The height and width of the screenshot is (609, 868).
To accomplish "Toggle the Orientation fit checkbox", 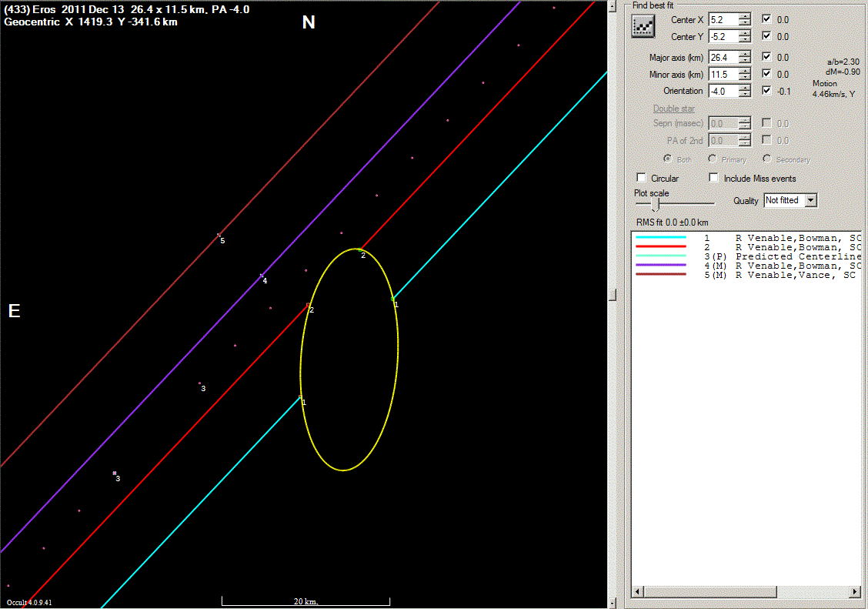I will click(766, 91).
